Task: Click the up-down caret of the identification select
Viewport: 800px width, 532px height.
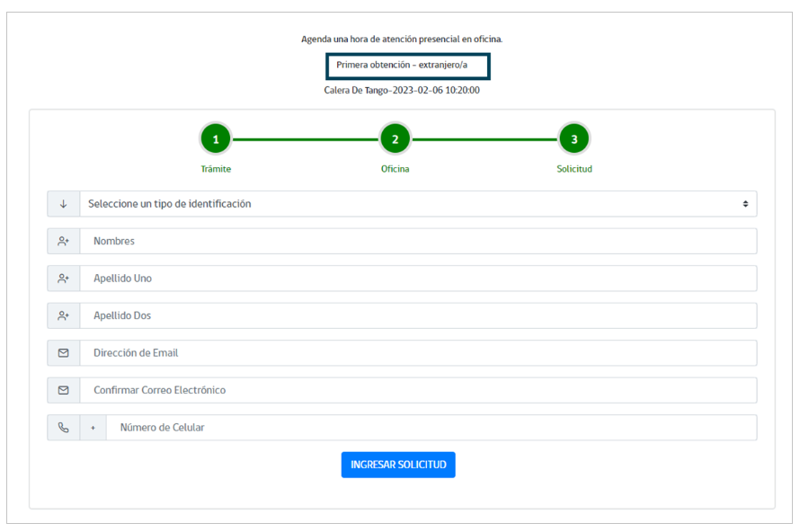Action: [745, 204]
